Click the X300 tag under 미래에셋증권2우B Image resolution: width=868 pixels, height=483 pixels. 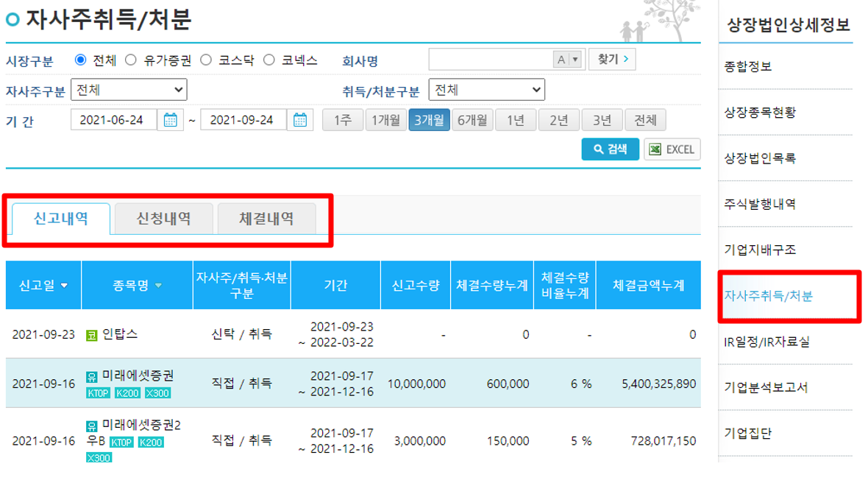click(x=99, y=457)
